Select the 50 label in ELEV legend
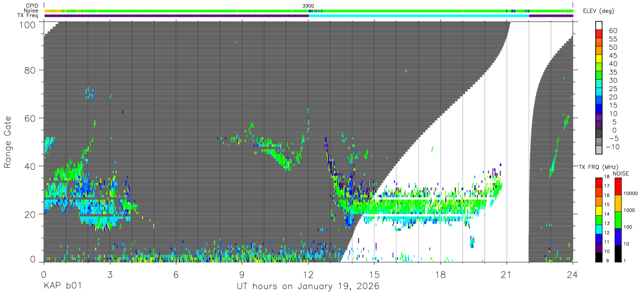This screenshot has width=644, height=297. (x=613, y=48)
